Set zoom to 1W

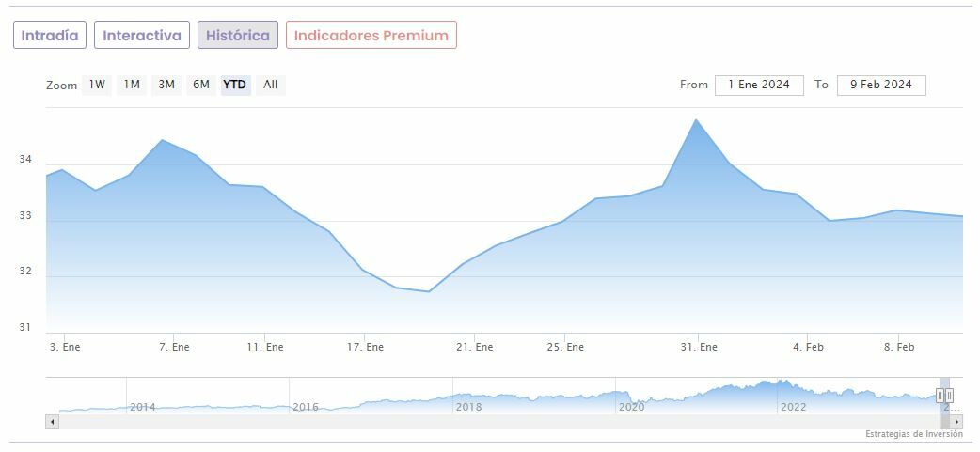tap(97, 85)
